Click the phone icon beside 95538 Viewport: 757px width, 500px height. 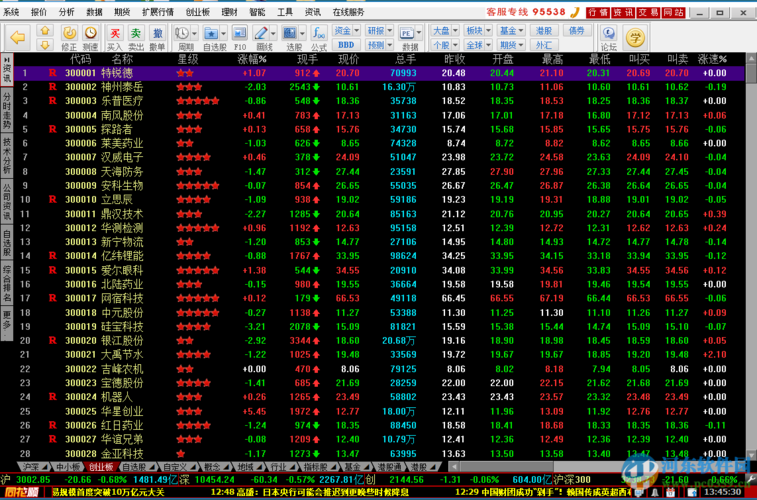575,12
